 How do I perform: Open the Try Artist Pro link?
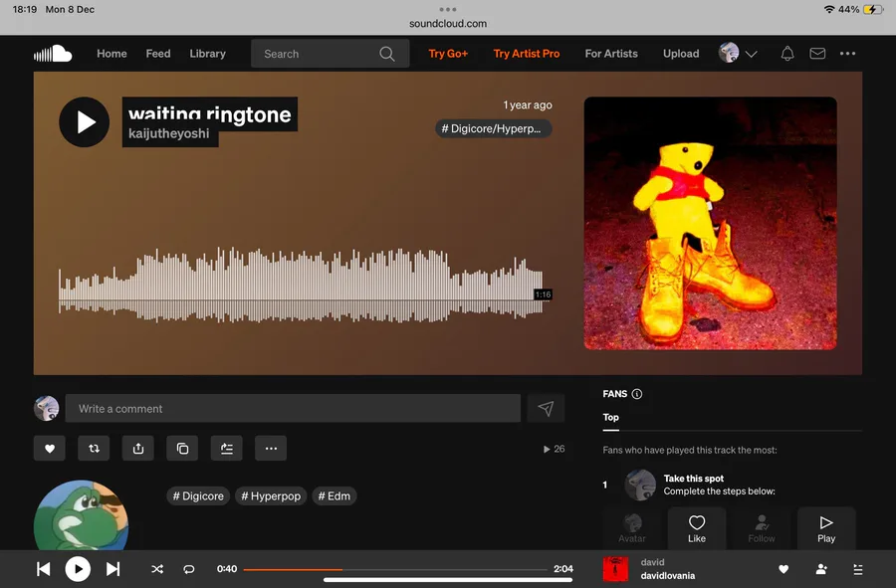tap(527, 54)
